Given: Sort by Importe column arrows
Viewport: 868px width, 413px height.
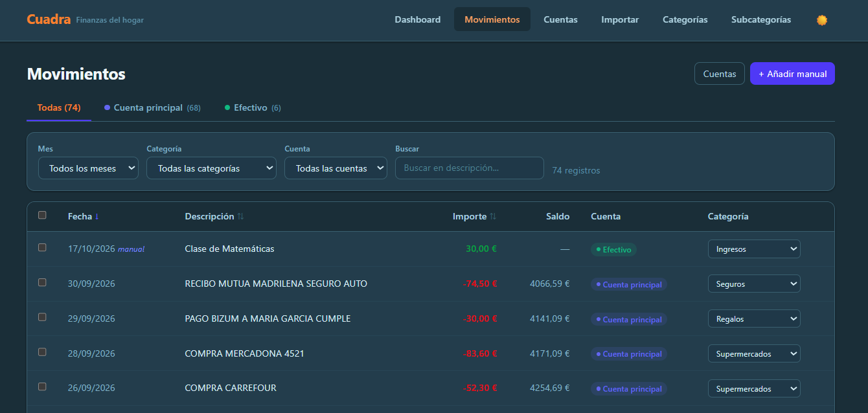Looking at the screenshot, I should 493,217.
